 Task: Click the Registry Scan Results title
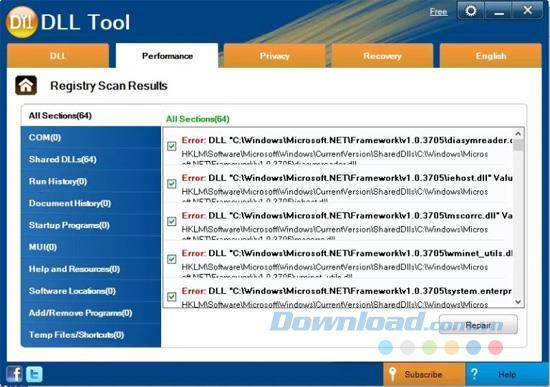[x=109, y=86]
